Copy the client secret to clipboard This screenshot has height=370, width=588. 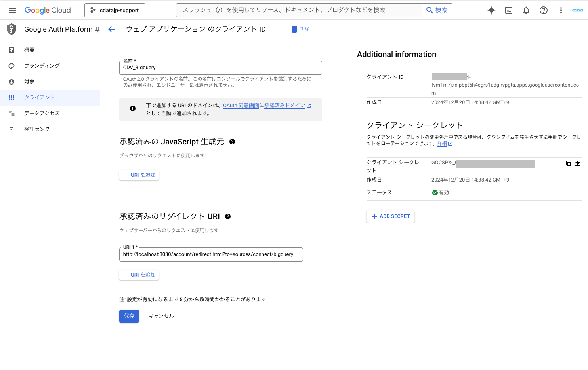pos(568,163)
